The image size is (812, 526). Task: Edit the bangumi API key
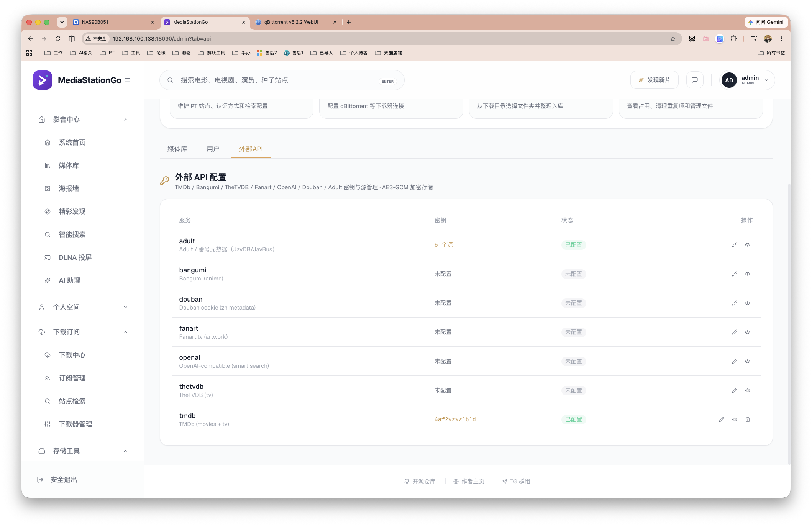coord(734,274)
